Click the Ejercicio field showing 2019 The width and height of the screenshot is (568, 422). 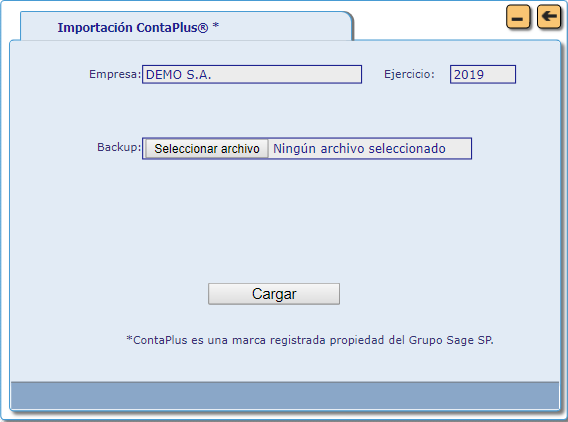click(483, 74)
